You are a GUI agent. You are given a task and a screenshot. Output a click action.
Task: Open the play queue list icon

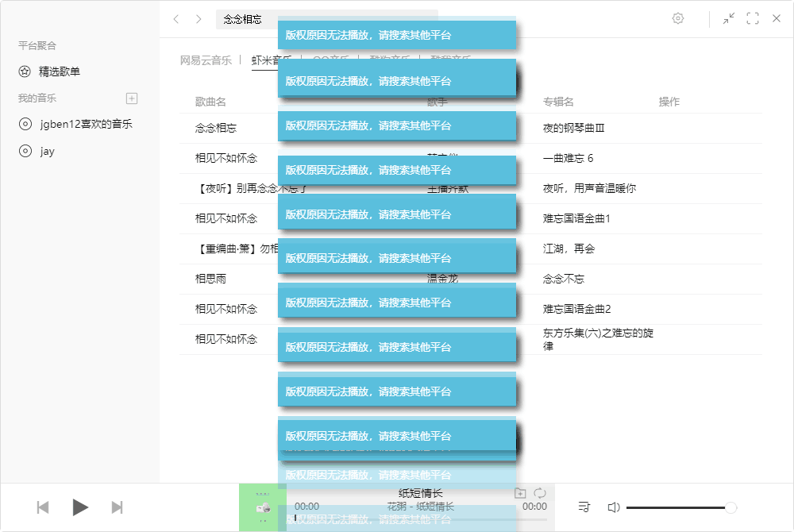584,507
